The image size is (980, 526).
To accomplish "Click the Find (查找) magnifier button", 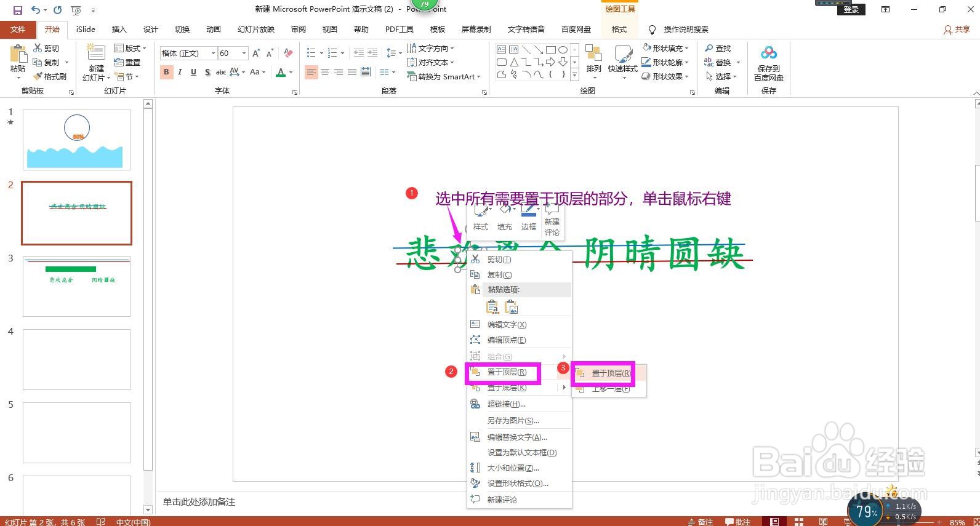I will 718,48.
